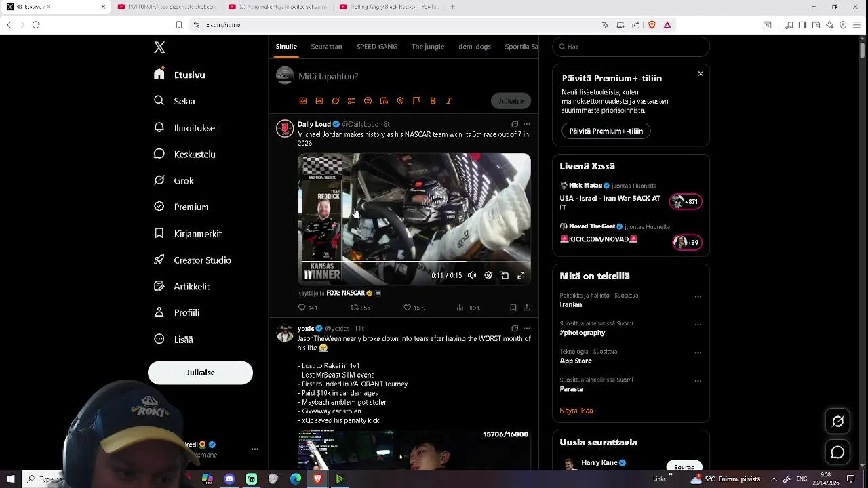This screenshot has width=868, height=488.
Task: Click the white Julkaise sidebar button
Action: tap(200, 373)
